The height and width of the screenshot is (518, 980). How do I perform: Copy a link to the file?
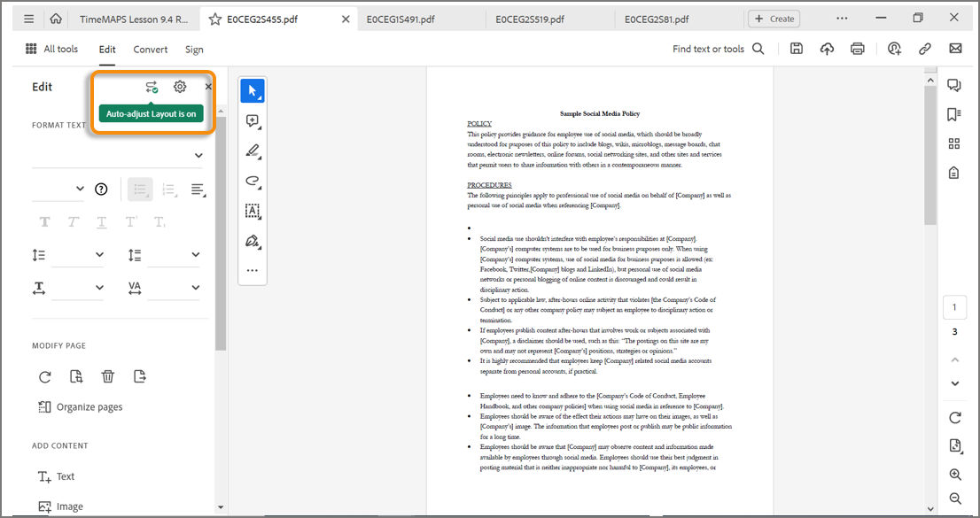pyautogui.click(x=925, y=49)
